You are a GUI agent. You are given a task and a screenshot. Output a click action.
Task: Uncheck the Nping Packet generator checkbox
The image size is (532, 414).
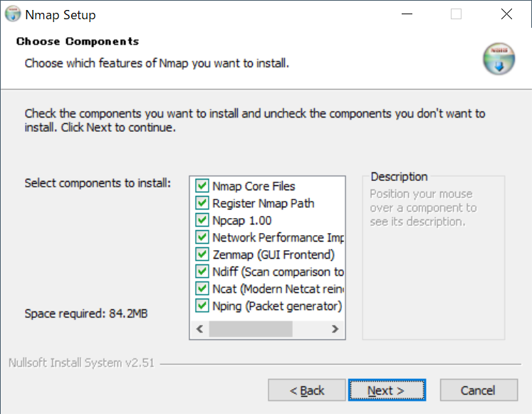pos(202,306)
